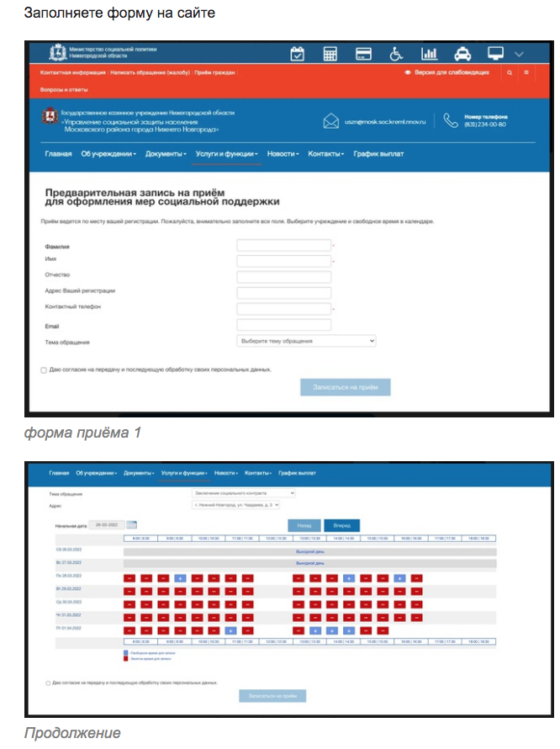This screenshot has width=560, height=749.
Task: Check the personal data consent box in the first form
Action: (x=44, y=369)
